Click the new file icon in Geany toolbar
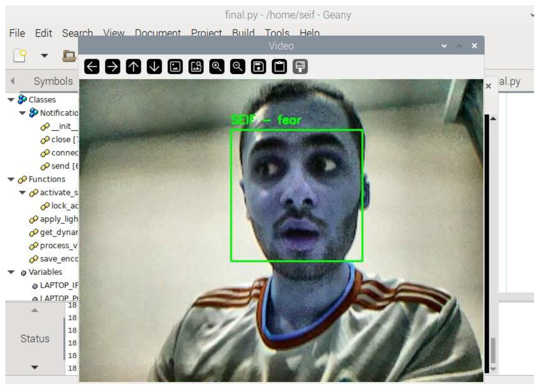 click(20, 56)
